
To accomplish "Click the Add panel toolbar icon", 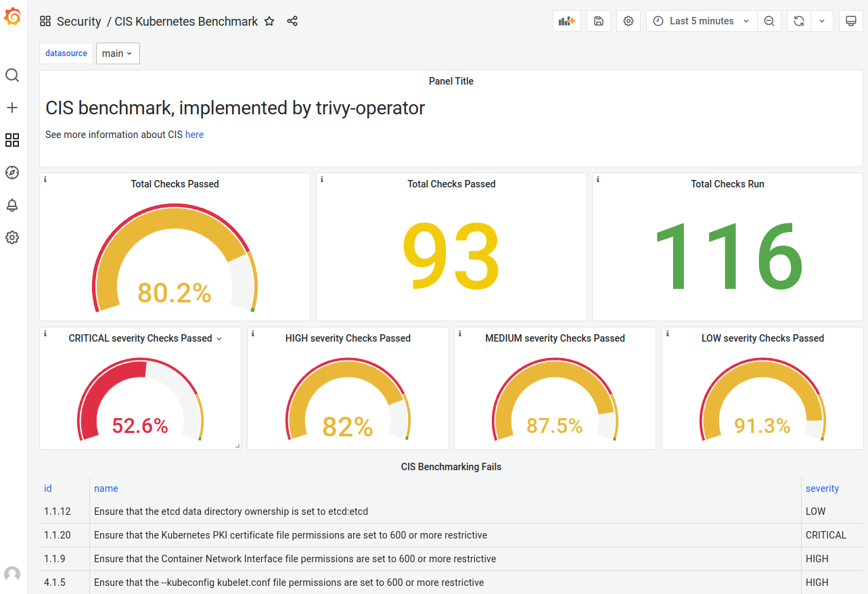I will click(x=566, y=21).
